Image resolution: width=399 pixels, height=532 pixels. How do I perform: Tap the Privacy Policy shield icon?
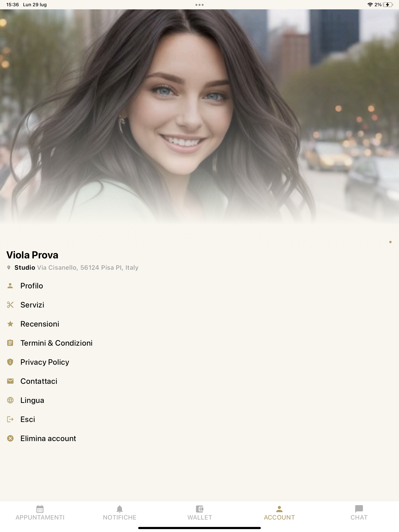10,362
